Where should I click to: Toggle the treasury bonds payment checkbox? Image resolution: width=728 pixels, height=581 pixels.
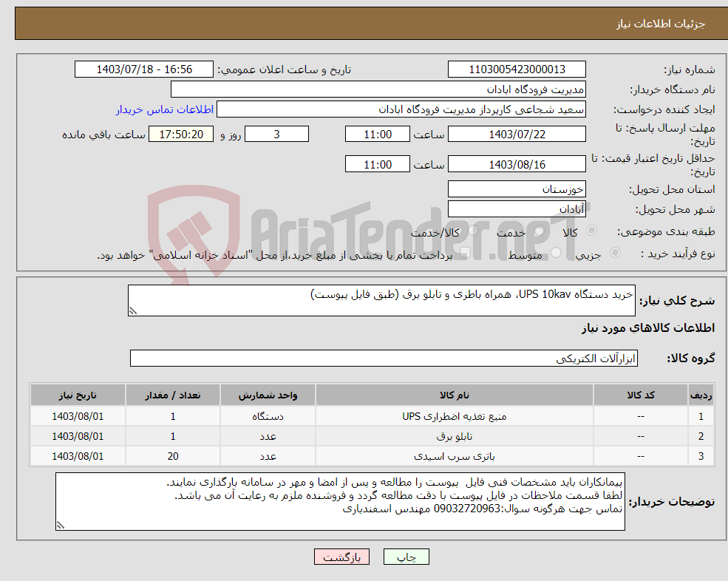point(465,253)
